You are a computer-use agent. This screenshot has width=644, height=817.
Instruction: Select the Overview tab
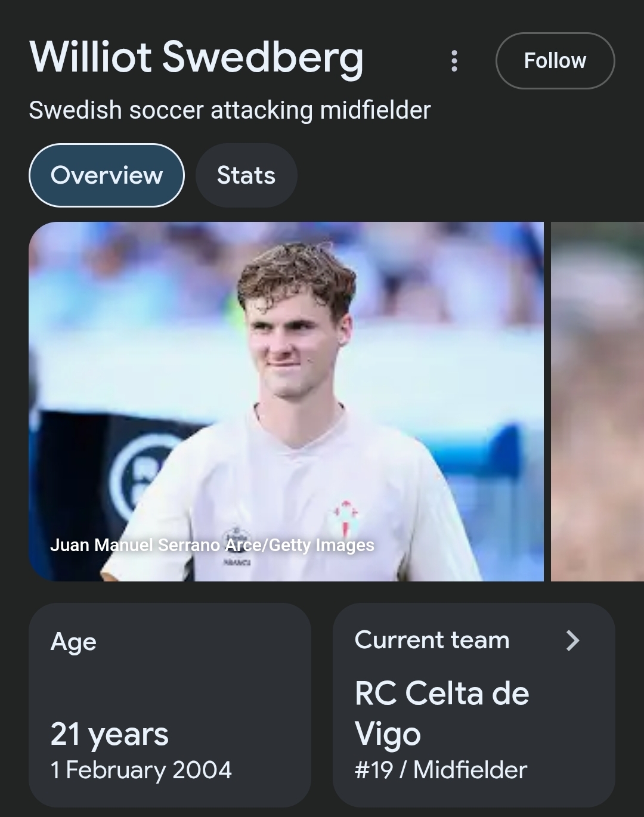click(106, 175)
